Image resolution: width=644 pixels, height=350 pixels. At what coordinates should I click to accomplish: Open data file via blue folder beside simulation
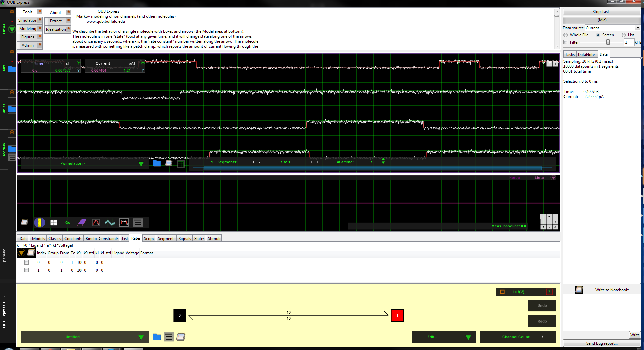tap(157, 163)
